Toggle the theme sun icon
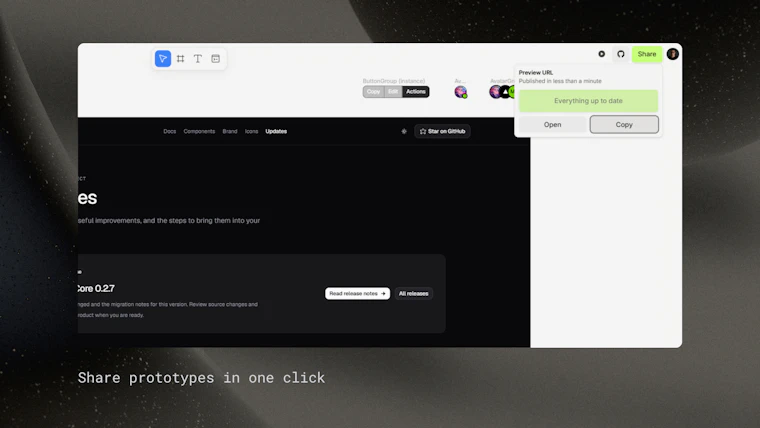The height and width of the screenshot is (428, 760). coord(404,131)
